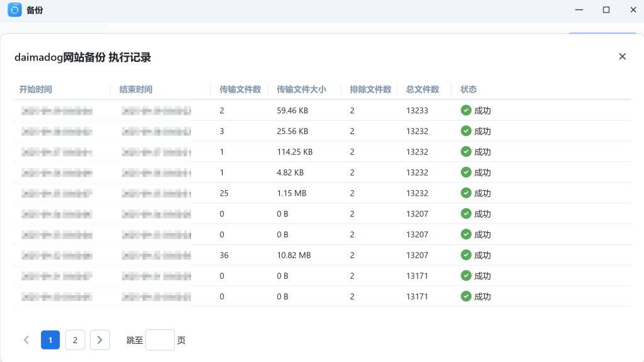644x362 pixels.
Task: Click the 状态 column header
Action: (469, 89)
